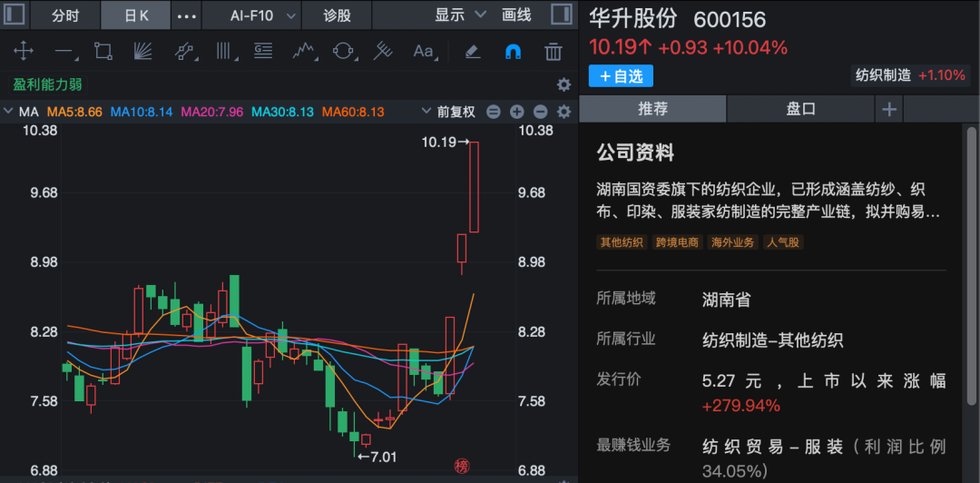Choose the Gann fan lines tool
980x483 pixels.
143,51
